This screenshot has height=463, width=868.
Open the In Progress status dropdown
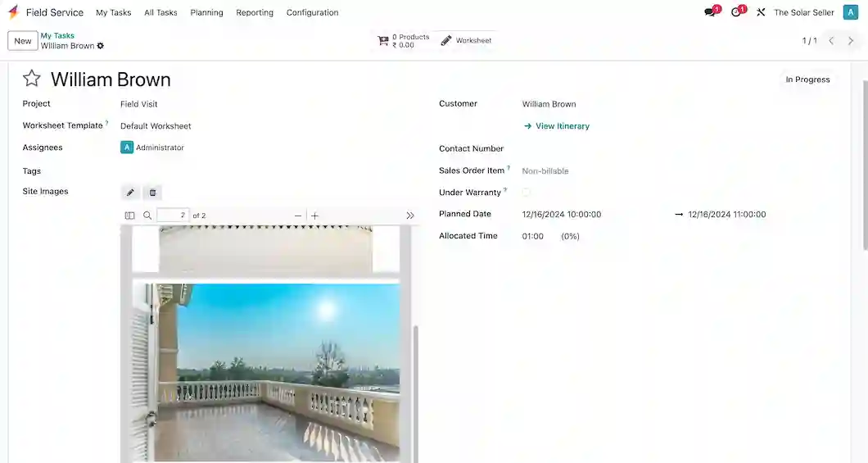point(807,79)
